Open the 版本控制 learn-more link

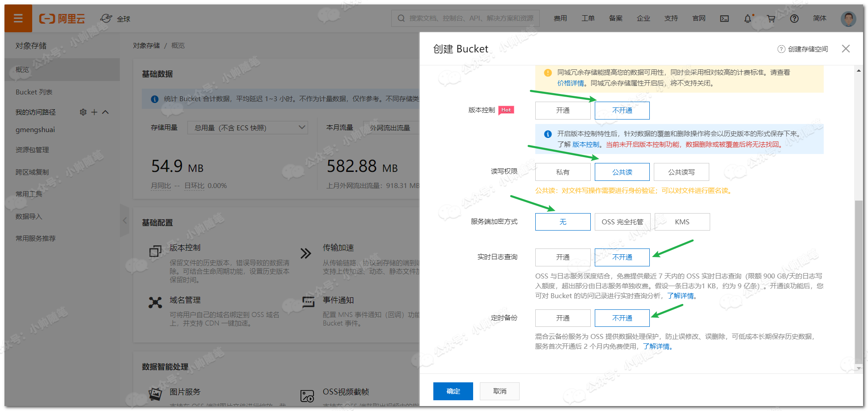click(586, 145)
